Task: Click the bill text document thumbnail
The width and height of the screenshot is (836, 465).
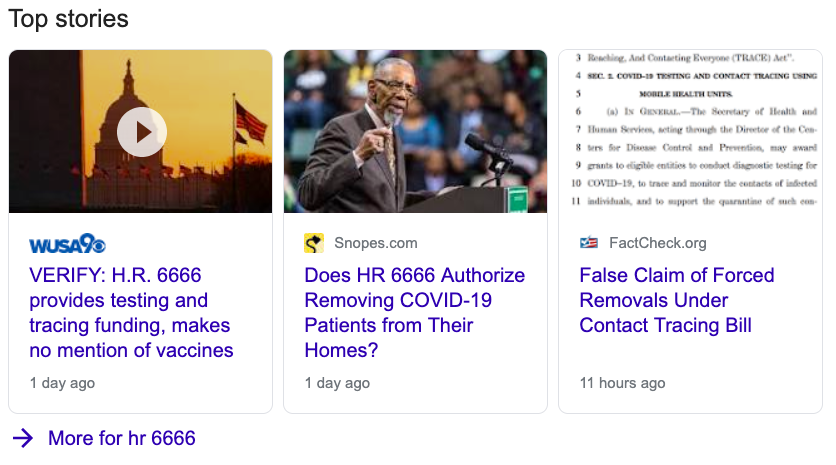Action: pos(690,131)
